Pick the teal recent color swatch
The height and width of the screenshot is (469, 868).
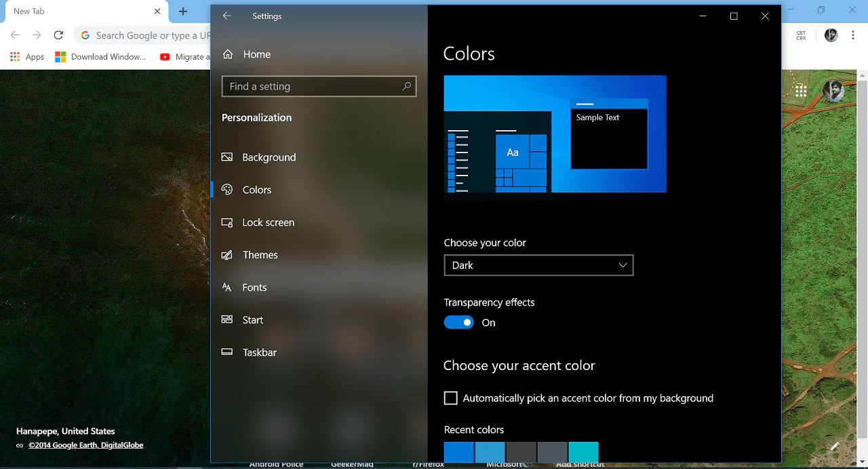583,452
